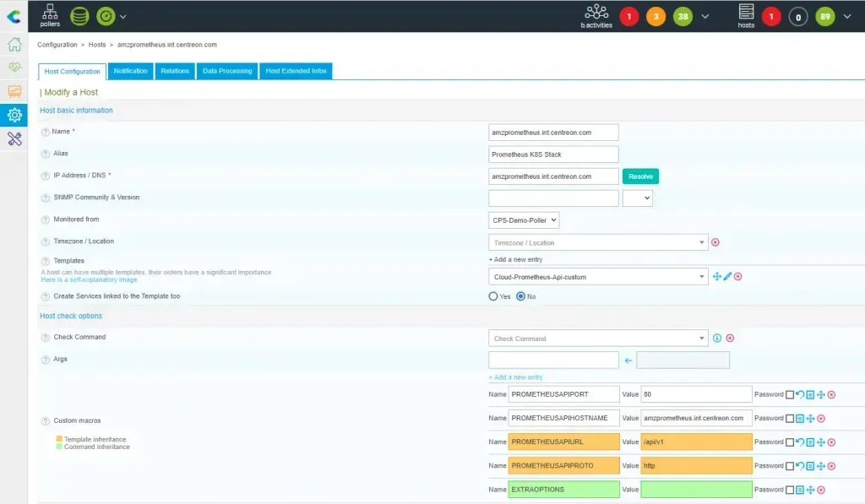Click the red critical b.activities counter
This screenshot has width=865, height=504.
click(x=628, y=17)
